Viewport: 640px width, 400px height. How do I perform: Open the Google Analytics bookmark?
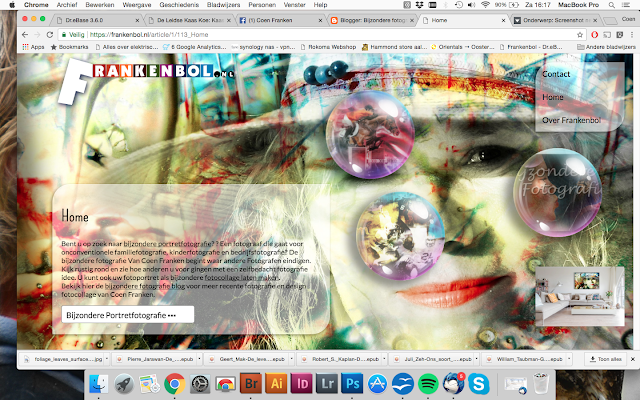click(x=194, y=47)
